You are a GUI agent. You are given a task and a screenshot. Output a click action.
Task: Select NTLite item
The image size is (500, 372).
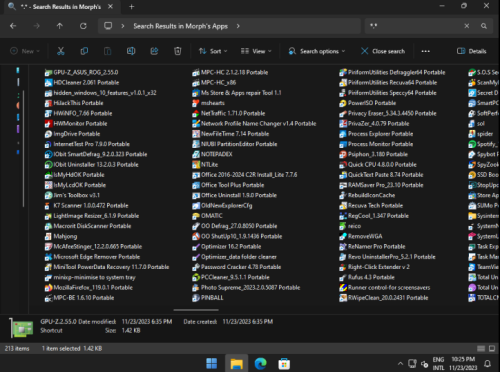click(x=205, y=165)
